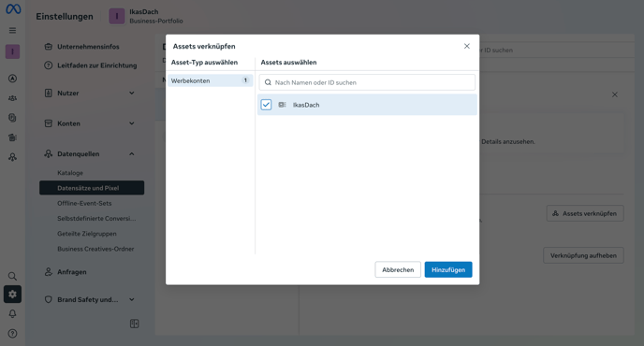Expand the Nutzer section chevron

point(132,94)
